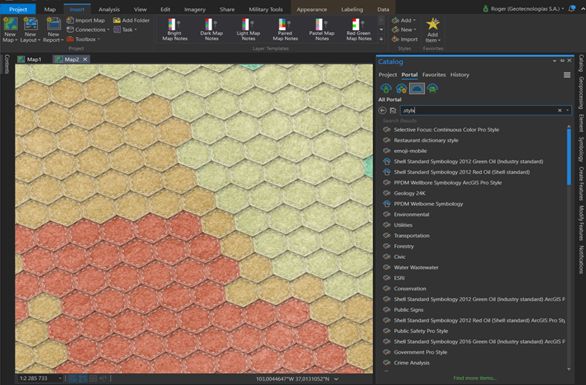Select Selective Focus: Continuous Color Pro Style
Image resolution: width=586 pixels, height=385 pixels.
[x=446, y=130]
